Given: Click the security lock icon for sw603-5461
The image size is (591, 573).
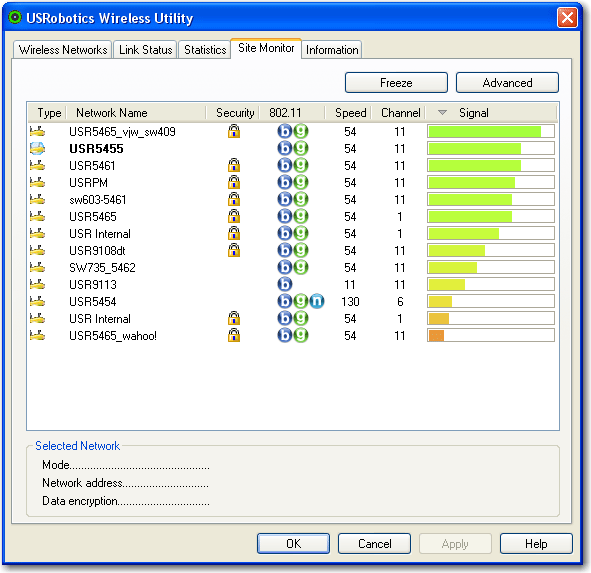Looking at the screenshot, I should click(x=234, y=199).
